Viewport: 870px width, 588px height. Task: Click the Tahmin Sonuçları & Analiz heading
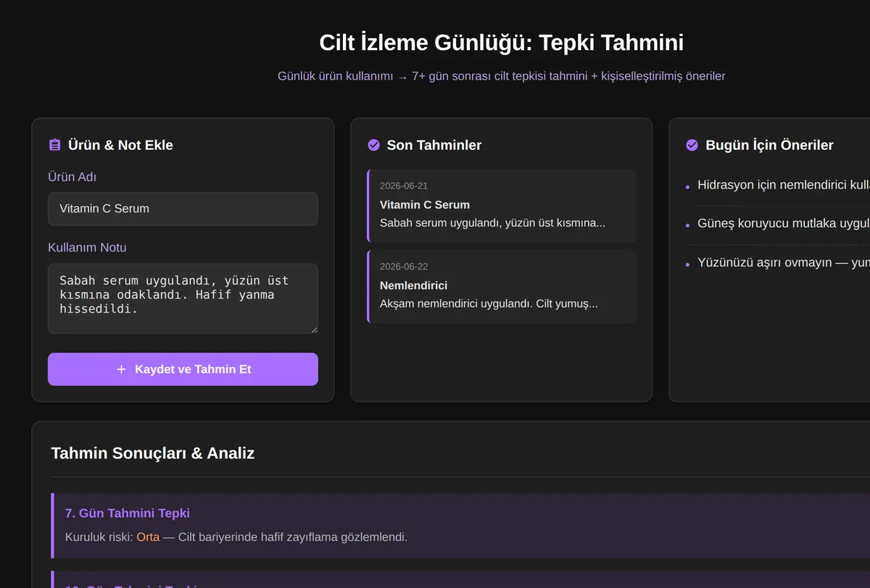tap(153, 454)
